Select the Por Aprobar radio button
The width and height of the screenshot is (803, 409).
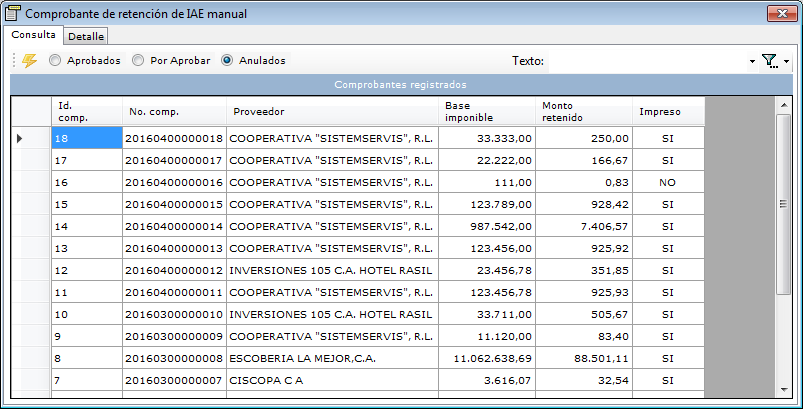coord(138,60)
